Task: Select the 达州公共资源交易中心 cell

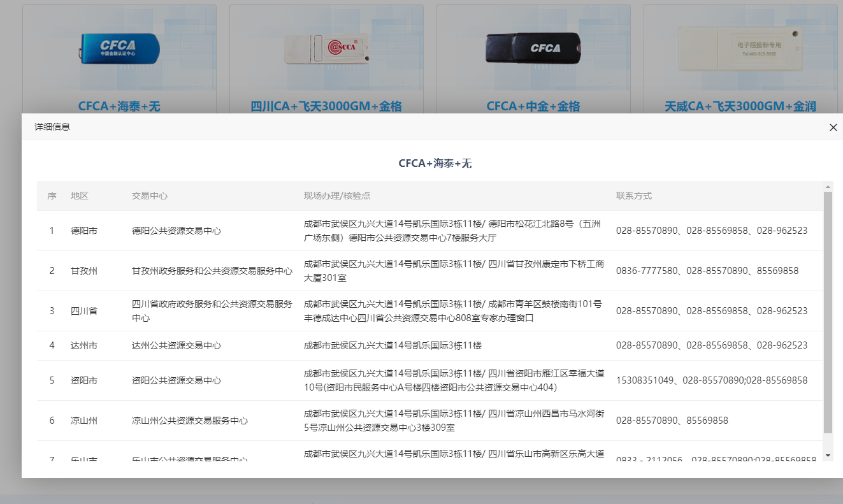Action: pos(177,345)
